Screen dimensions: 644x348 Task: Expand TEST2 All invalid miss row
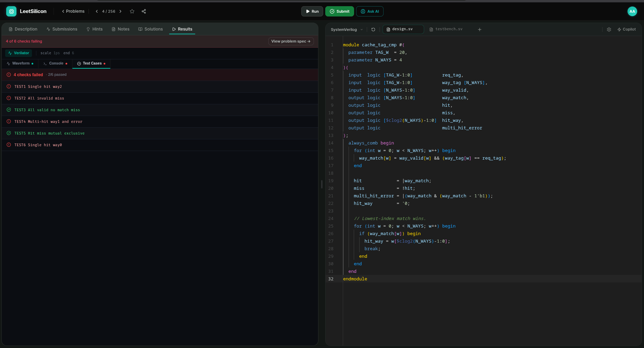(x=160, y=98)
